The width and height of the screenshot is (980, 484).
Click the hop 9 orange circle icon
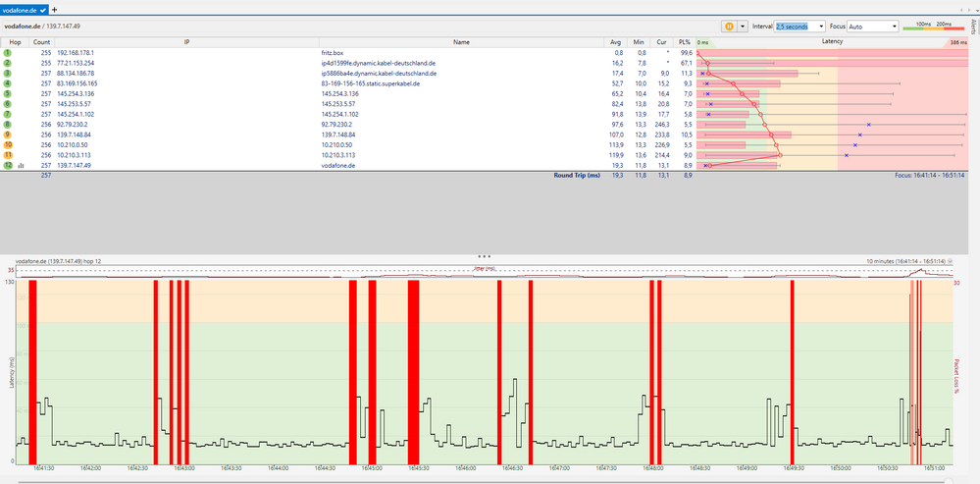click(x=7, y=134)
